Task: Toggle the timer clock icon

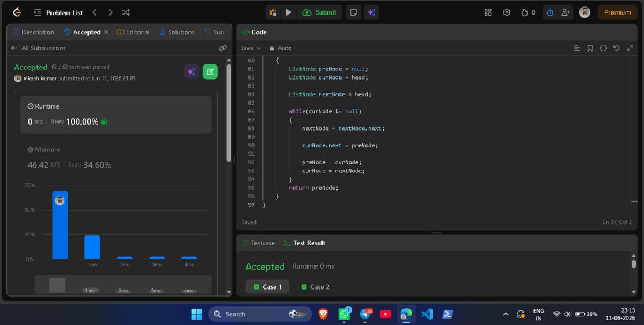Action: [x=550, y=12]
